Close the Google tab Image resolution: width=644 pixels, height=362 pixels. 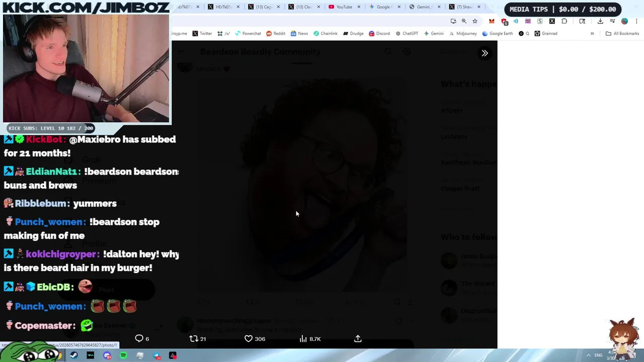399,7
